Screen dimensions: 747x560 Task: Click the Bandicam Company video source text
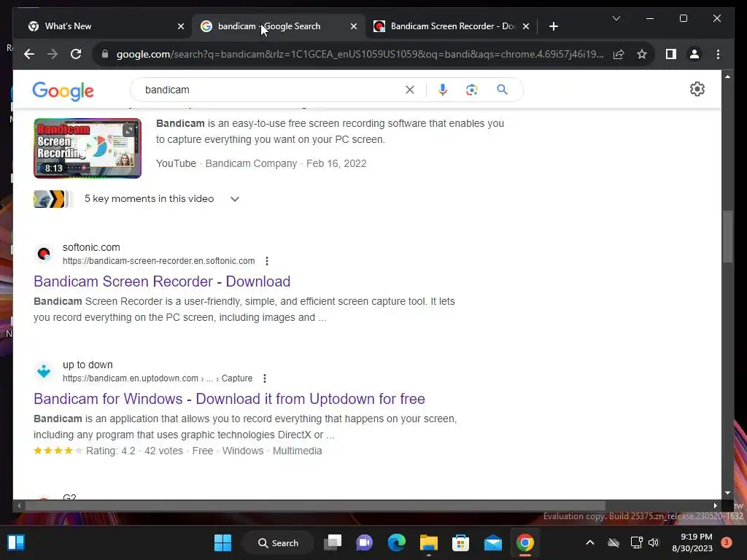click(251, 163)
